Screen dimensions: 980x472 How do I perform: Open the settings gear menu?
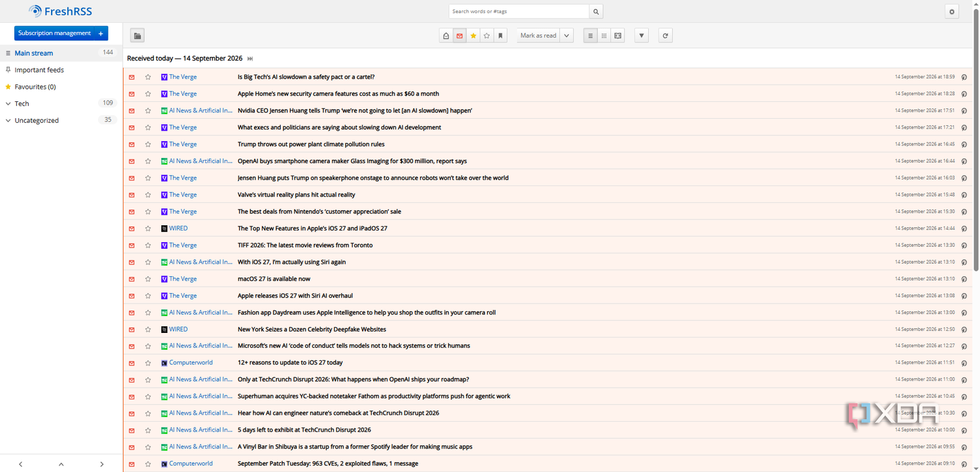952,12
